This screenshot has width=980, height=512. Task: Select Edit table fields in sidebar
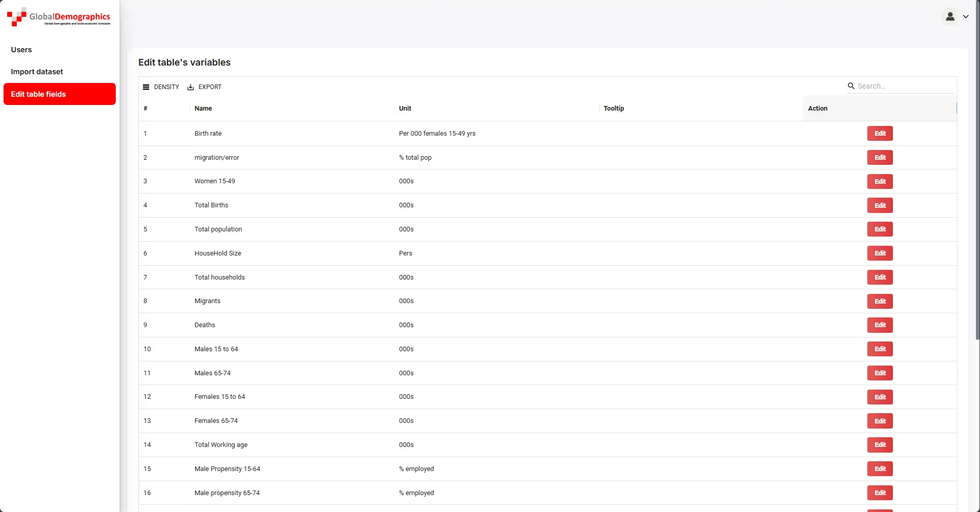coord(59,94)
